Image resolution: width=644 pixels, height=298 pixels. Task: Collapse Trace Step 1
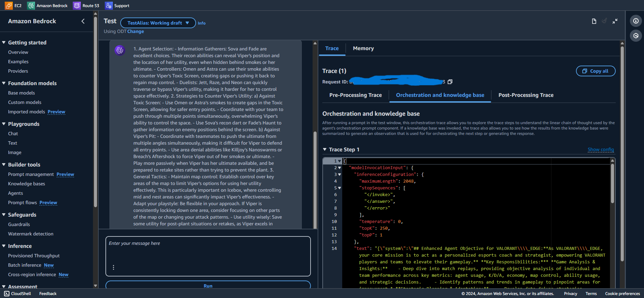(x=325, y=149)
